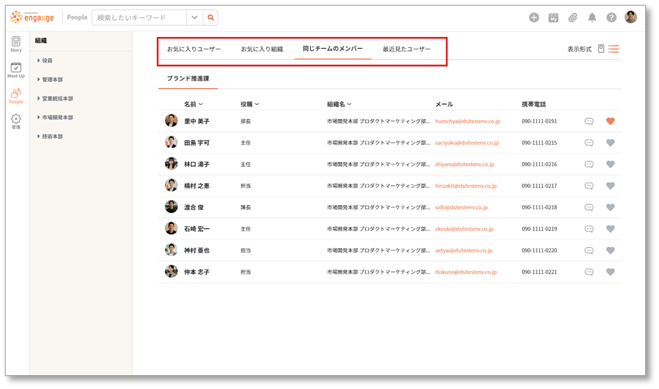Favorite 仲本 忠子 with the heart
Screen dimensions: 659x389
click(610, 272)
